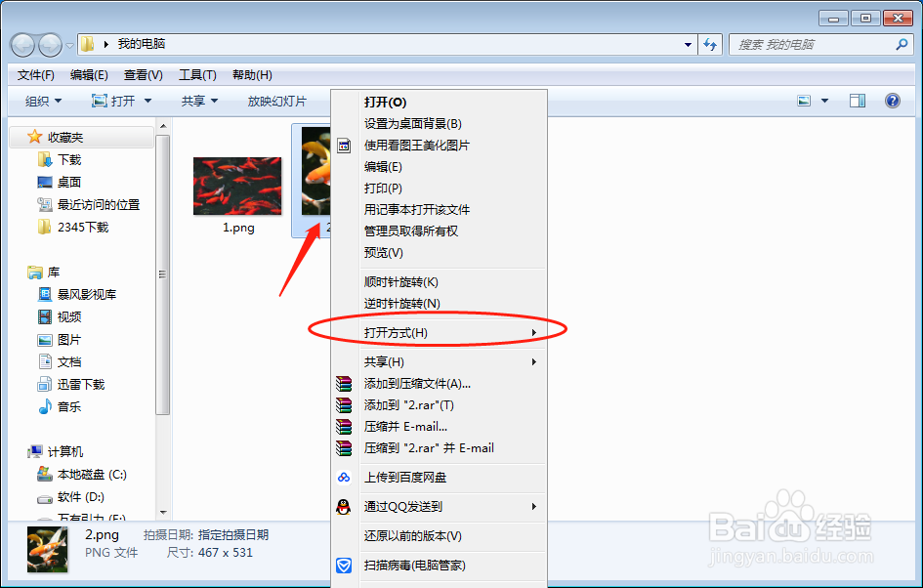923x588 pixels.
Task: Click the sidebar scrollbar down arrow
Action: pos(161,512)
